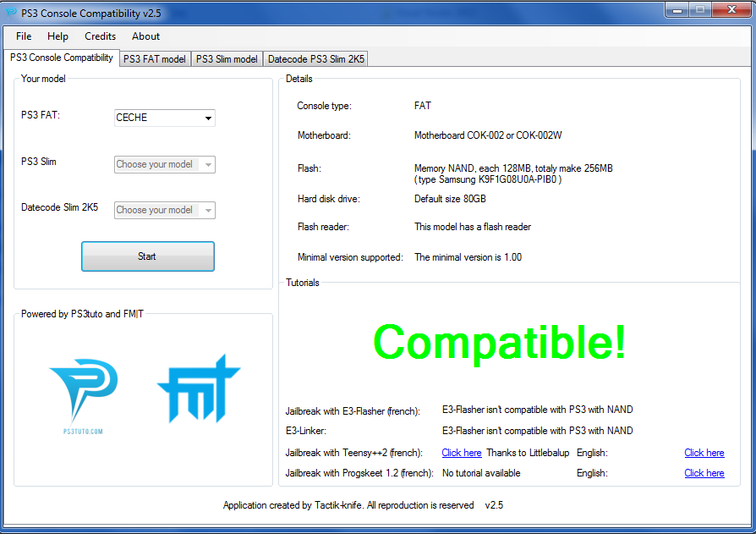Viewport: 756px width, 534px height.
Task: Click The minimal version is 1.00 text
Action: 468,257
